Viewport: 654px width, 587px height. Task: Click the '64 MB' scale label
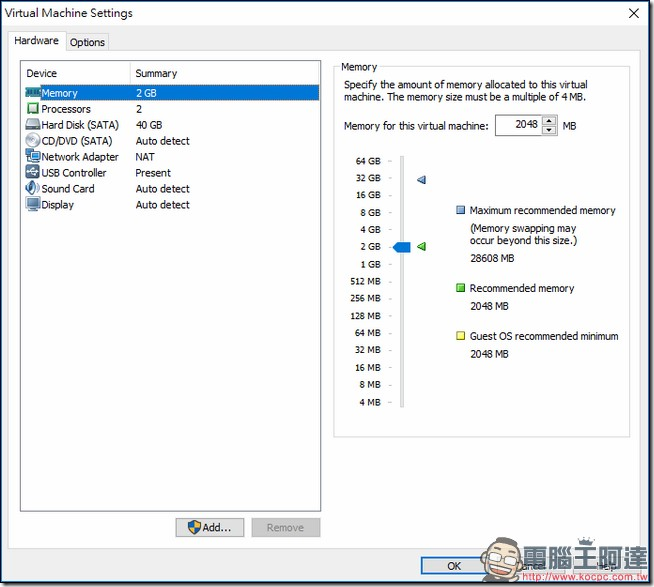pos(368,333)
